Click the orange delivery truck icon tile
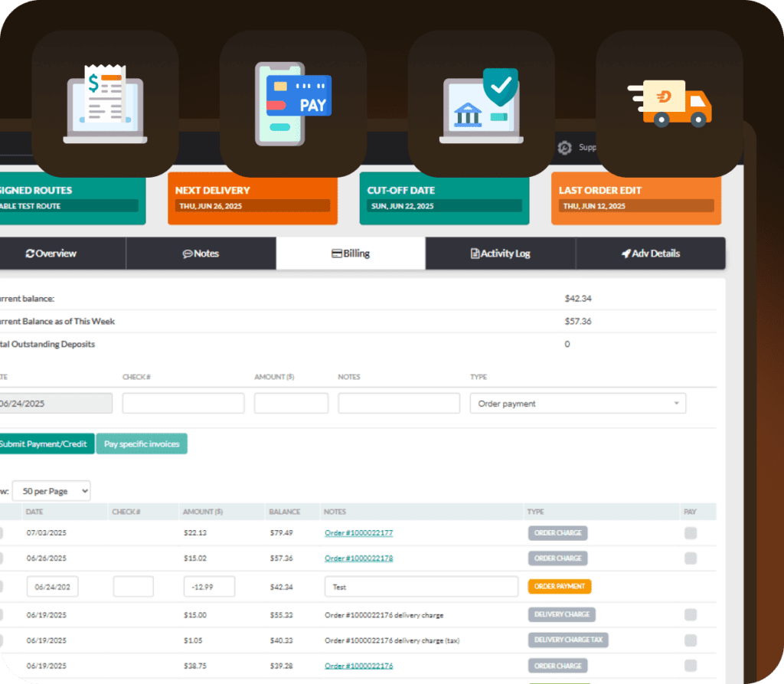784x684 pixels. click(x=669, y=103)
